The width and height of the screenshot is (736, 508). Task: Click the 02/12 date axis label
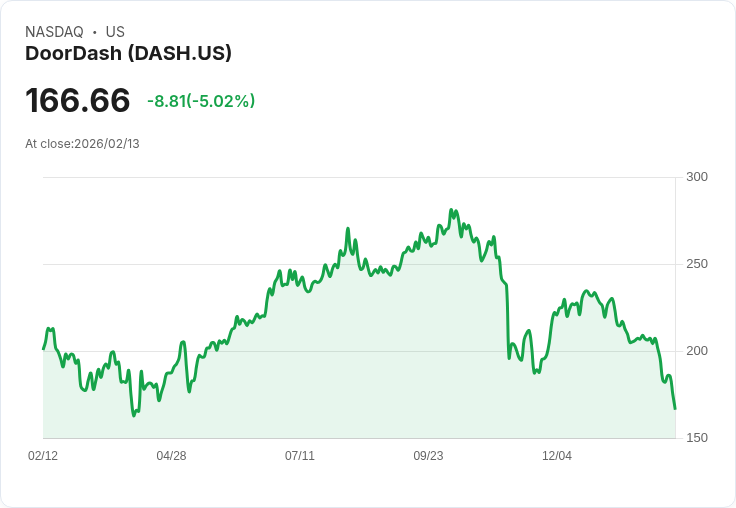43,455
